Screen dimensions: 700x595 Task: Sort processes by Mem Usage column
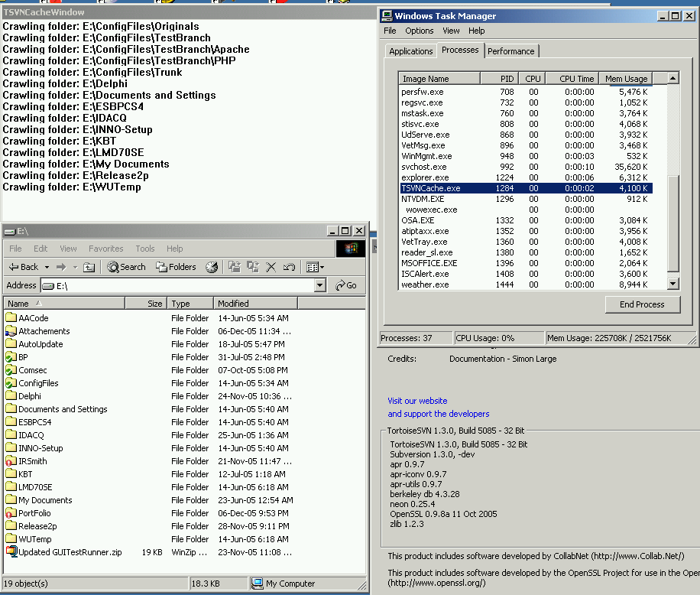click(626, 79)
